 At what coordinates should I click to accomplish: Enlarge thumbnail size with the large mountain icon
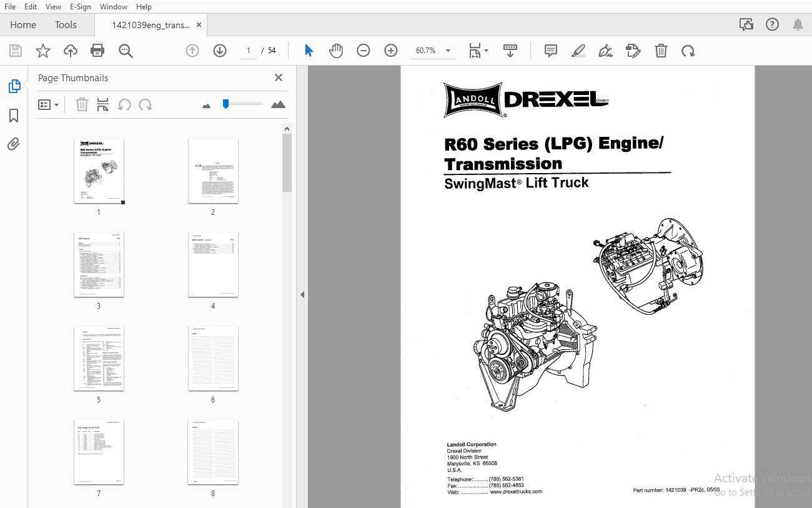tap(279, 104)
